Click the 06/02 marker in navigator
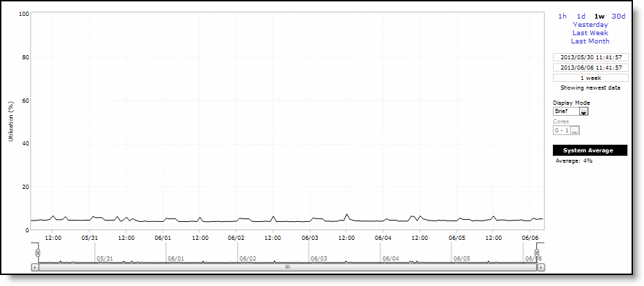The height and width of the screenshot is (286, 644). click(248, 258)
